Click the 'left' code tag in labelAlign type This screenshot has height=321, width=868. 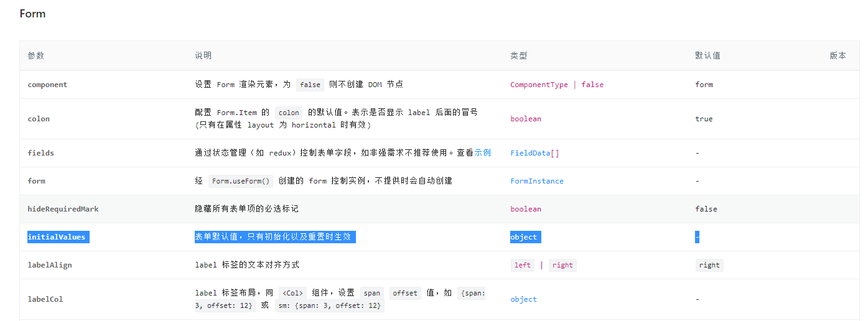[x=523, y=265]
